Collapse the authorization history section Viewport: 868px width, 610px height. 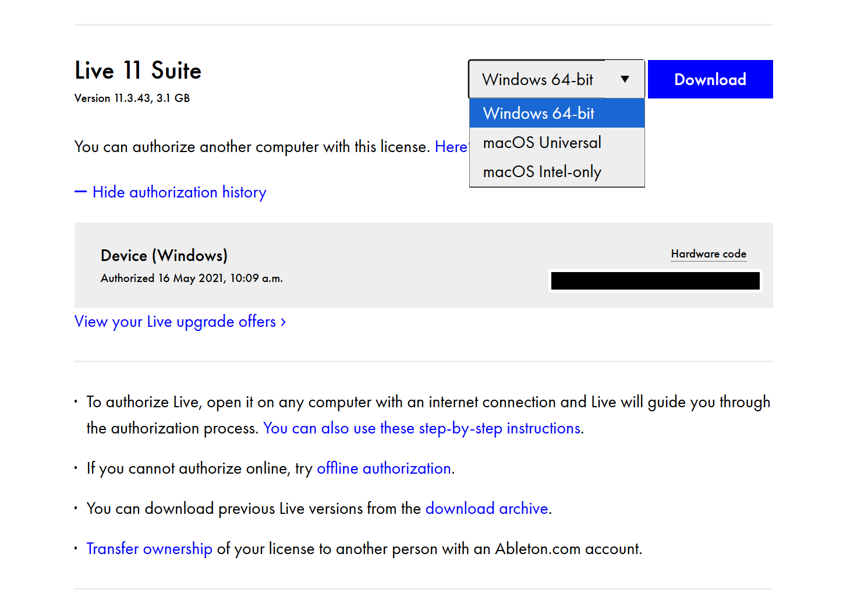point(179,192)
